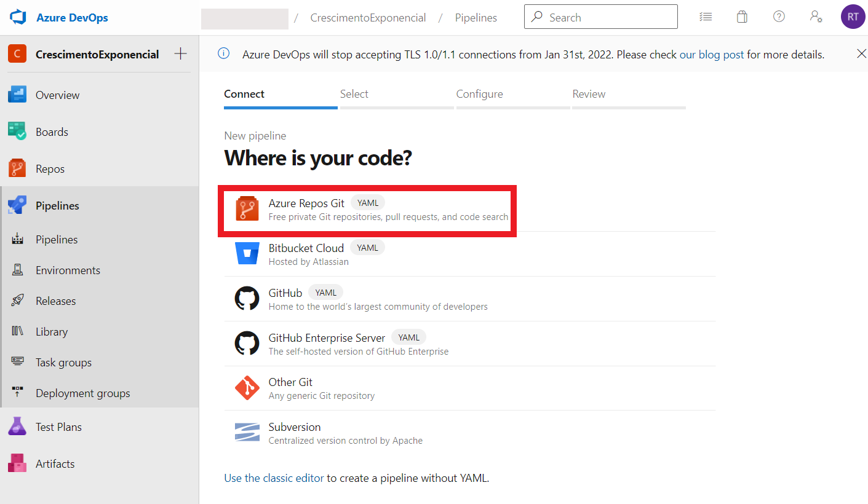Open Artifacts in the sidebar
The height and width of the screenshot is (504, 868).
click(100, 463)
